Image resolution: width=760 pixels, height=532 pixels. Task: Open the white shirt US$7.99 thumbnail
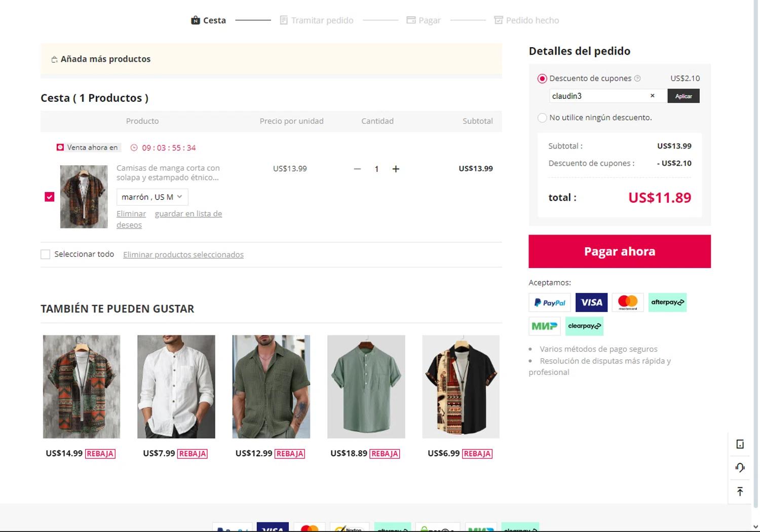pyautogui.click(x=176, y=386)
